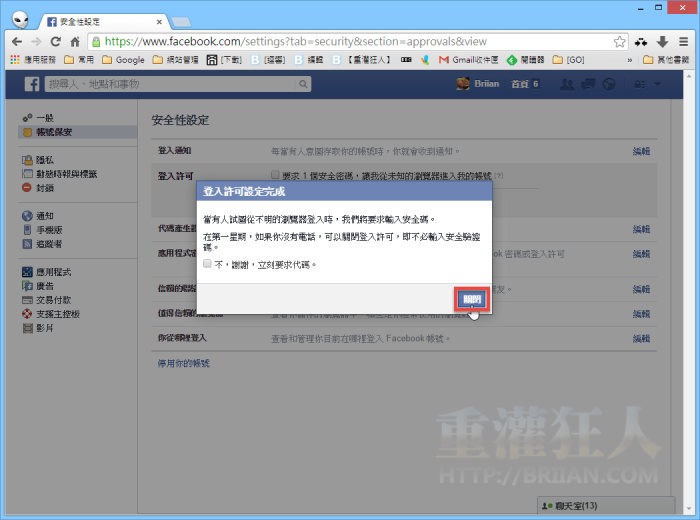Open 支援主控板 lifebuoy item
700x520 pixels.
pos(56,313)
